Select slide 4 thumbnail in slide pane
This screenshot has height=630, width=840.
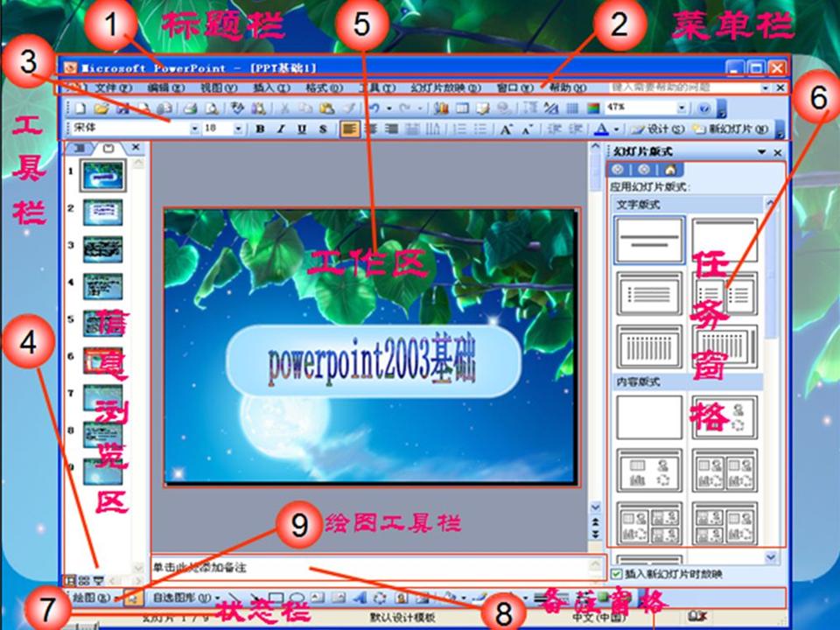(x=103, y=286)
